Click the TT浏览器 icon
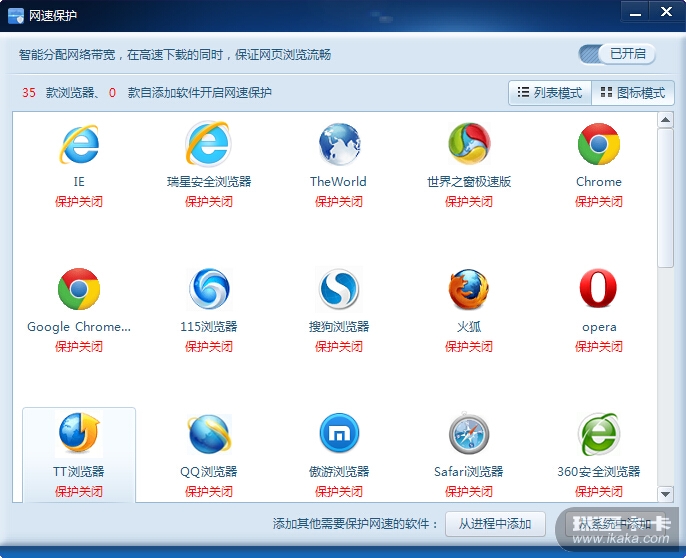This screenshot has height=558, width=686. click(79, 433)
